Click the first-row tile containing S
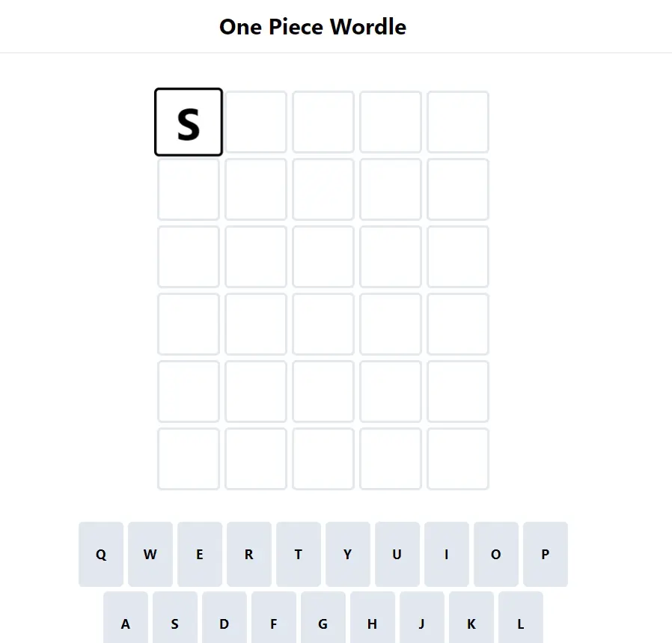Viewport: 672px width, 643px height. pyautogui.click(x=189, y=122)
